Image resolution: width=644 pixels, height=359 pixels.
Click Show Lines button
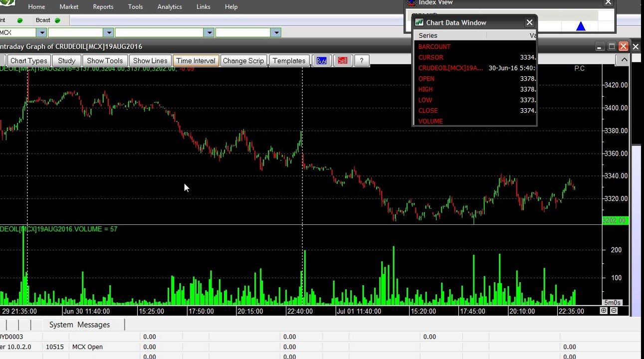[x=150, y=61]
